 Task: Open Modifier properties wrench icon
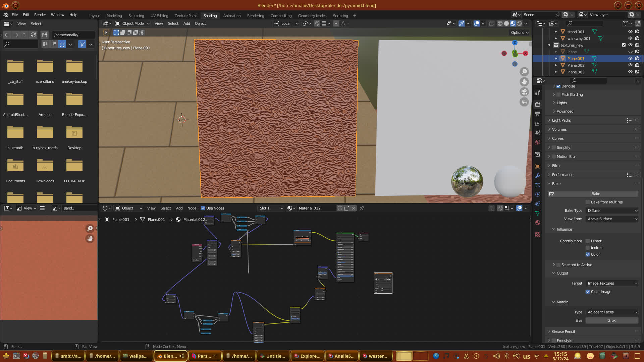[538, 176]
